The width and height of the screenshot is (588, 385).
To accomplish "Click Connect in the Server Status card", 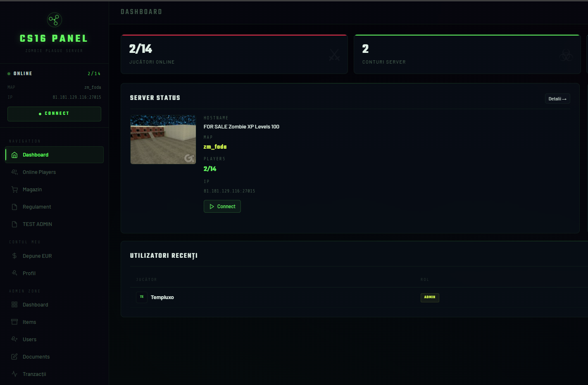I will (x=222, y=207).
